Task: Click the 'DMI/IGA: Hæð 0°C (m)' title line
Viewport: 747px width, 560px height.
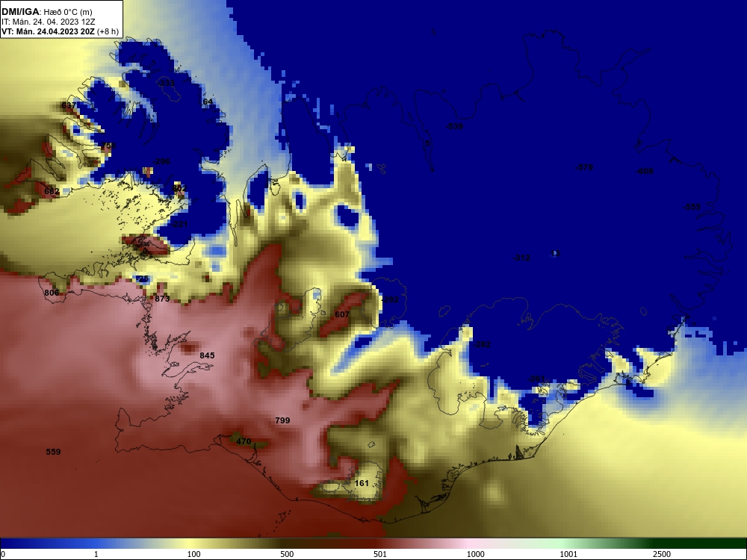Action: [46, 12]
